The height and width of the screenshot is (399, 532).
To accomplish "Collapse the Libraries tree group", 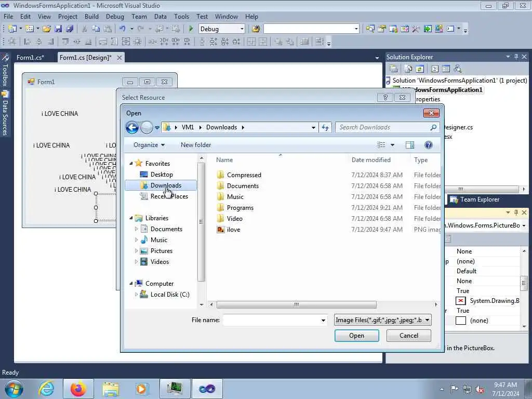I will pyautogui.click(x=131, y=218).
